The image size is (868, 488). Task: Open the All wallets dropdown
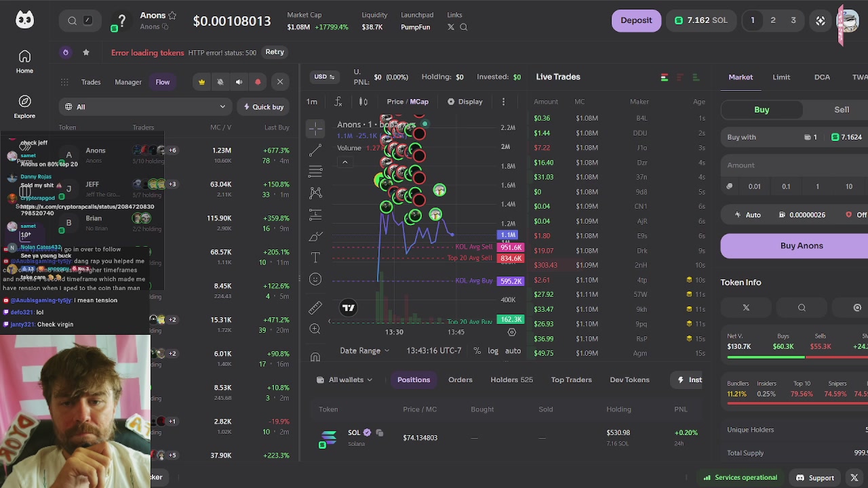345,380
